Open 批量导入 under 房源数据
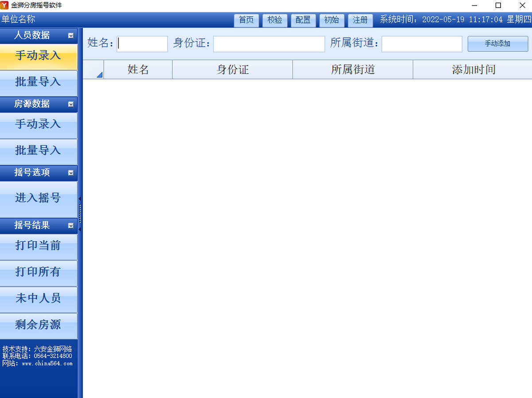 click(x=39, y=151)
